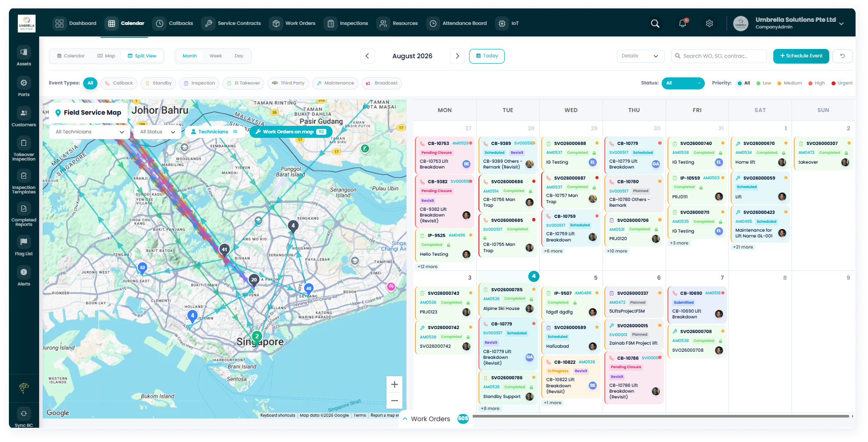Switch to the Map view tab

(106, 56)
